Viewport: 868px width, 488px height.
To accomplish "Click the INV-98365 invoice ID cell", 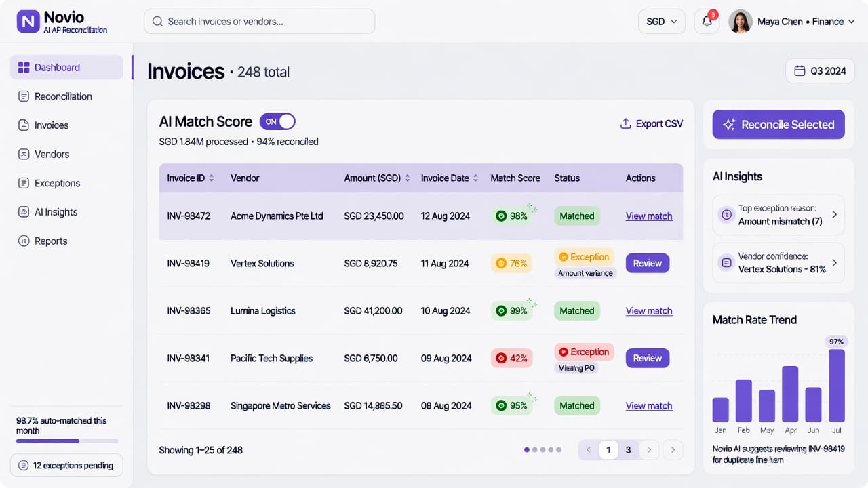I will click(x=189, y=311).
